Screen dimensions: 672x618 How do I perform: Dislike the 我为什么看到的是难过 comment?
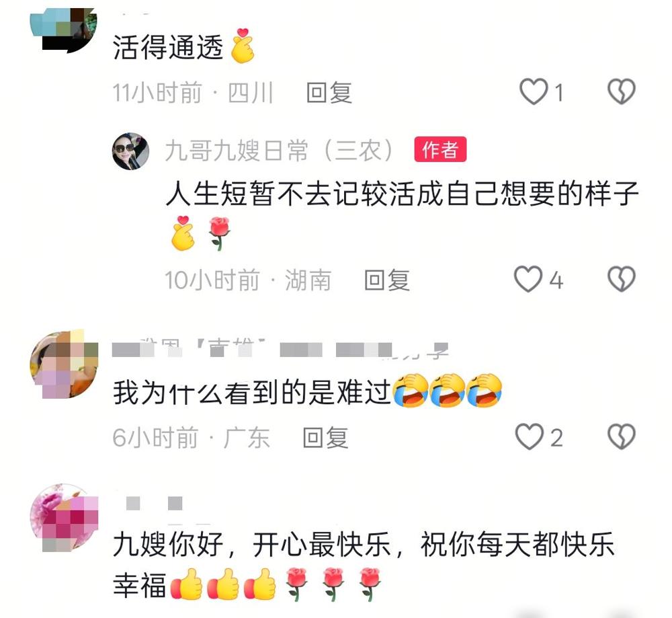point(622,436)
